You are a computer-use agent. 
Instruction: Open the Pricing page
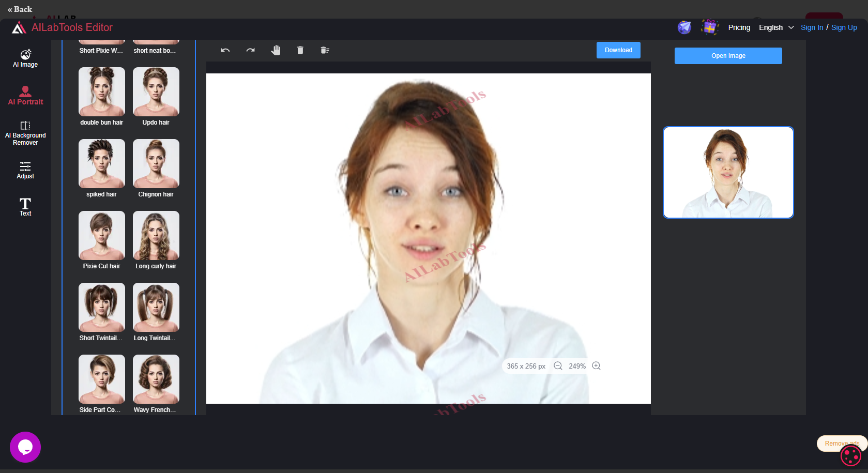pos(739,27)
